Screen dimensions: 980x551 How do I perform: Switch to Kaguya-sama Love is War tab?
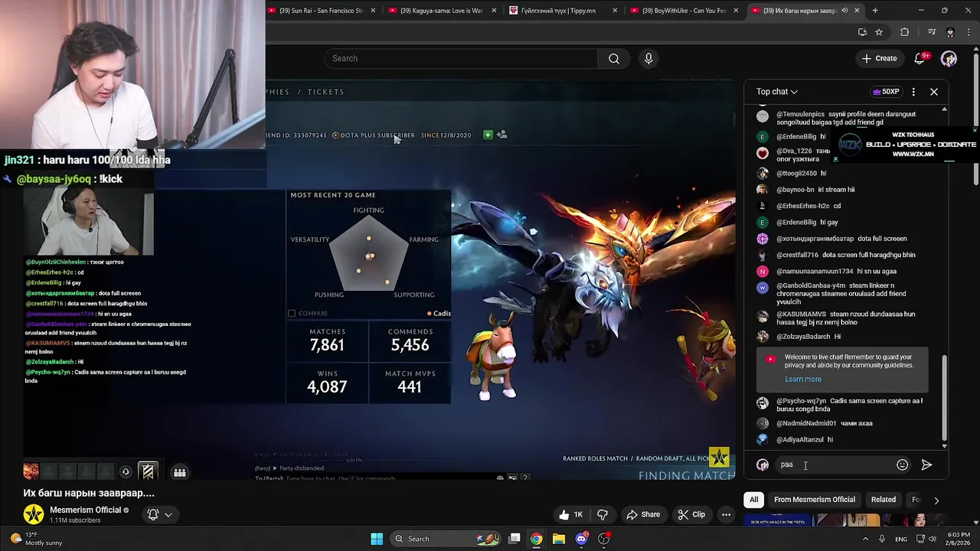click(x=443, y=11)
